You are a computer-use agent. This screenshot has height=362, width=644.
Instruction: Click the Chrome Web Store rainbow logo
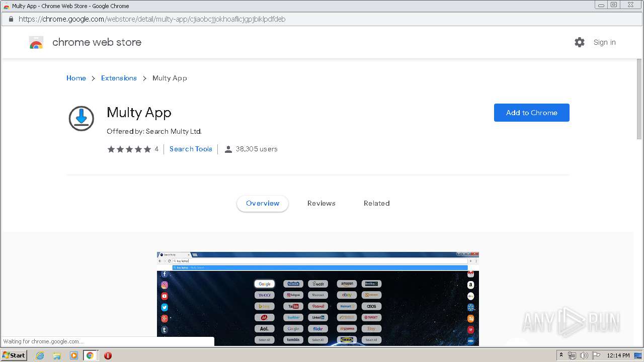pyautogui.click(x=36, y=42)
